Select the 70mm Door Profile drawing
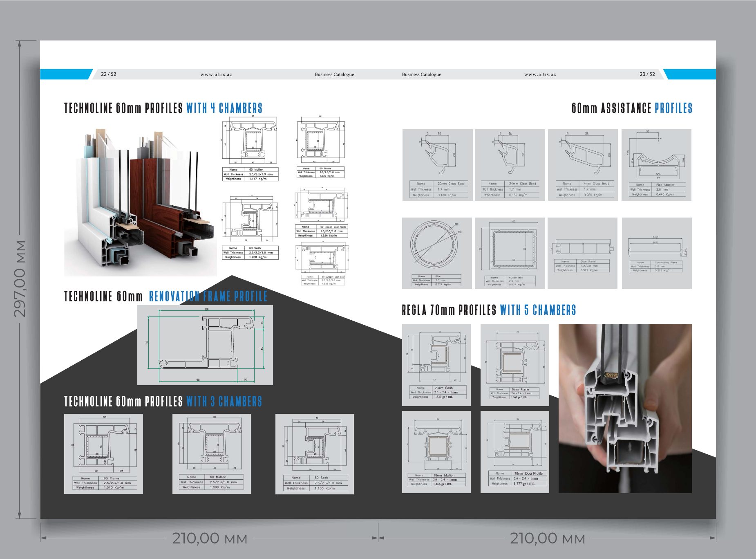This screenshot has height=559, width=756. tap(515, 452)
